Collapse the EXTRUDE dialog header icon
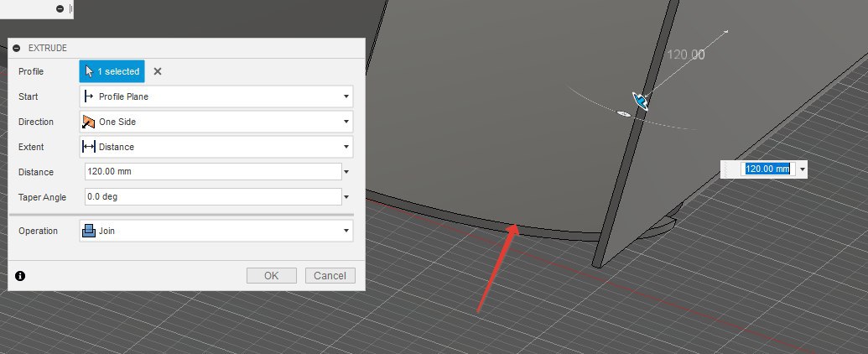The height and width of the screenshot is (354, 868). pos(17,48)
